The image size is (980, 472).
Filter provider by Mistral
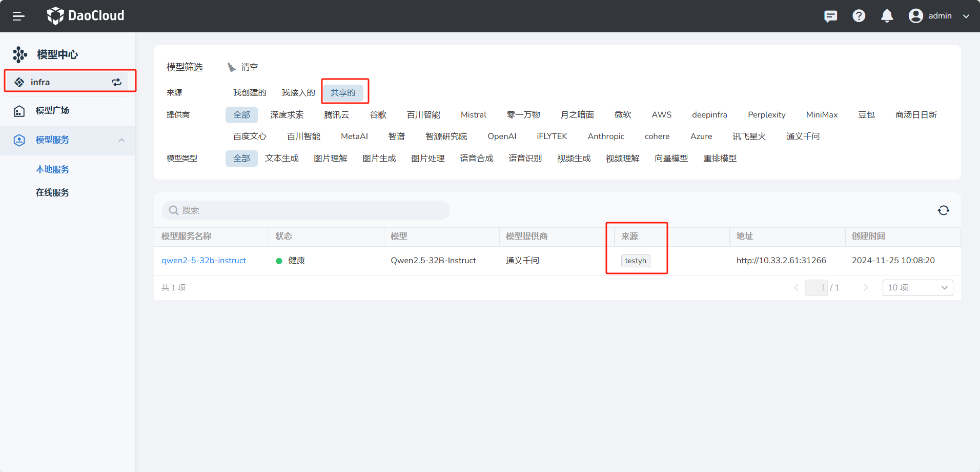474,115
